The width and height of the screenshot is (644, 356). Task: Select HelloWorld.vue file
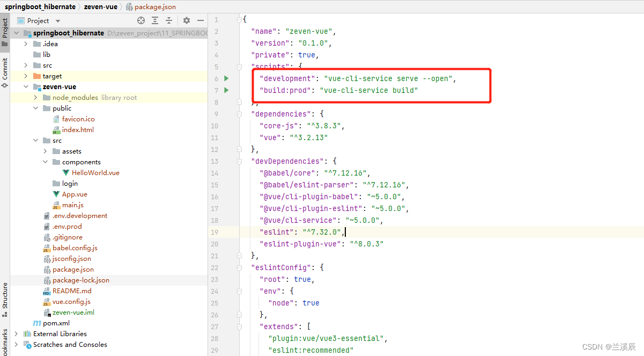click(x=91, y=172)
